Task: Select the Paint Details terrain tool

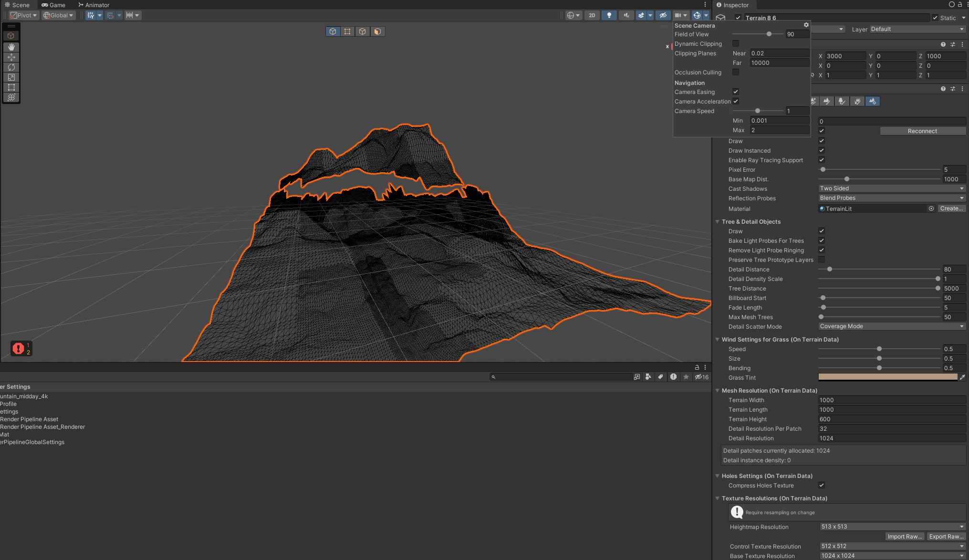Action: [x=857, y=101]
